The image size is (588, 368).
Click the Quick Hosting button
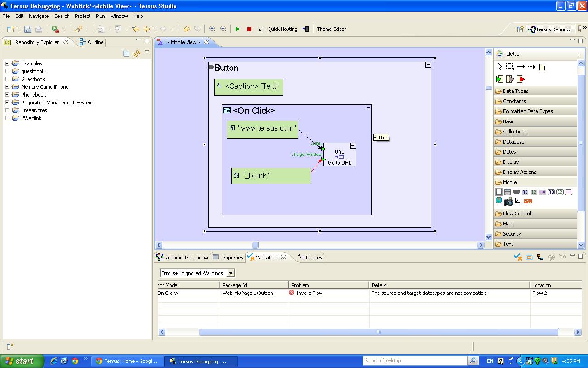(282, 29)
